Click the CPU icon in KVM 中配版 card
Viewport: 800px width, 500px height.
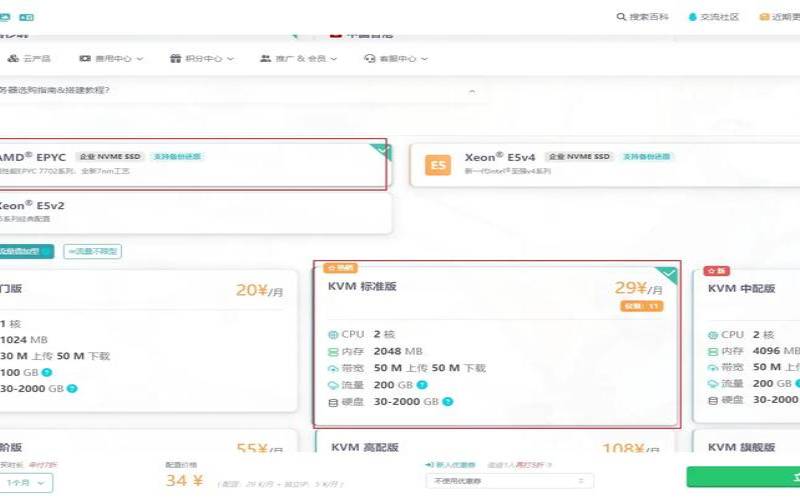click(713, 335)
